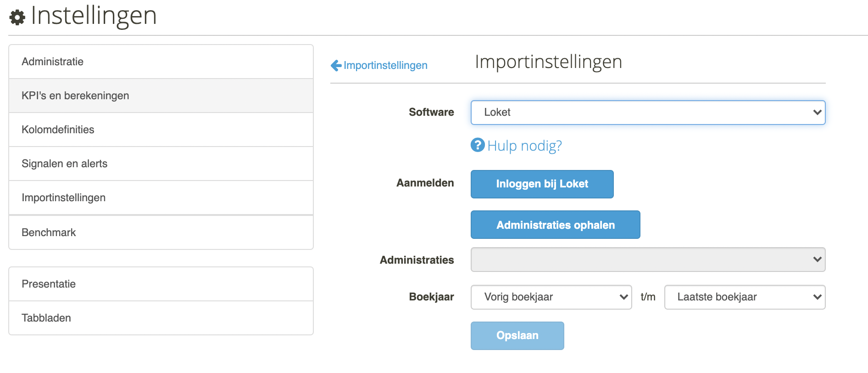
Task: Go back via Importinstellingen link
Action: [385, 66]
